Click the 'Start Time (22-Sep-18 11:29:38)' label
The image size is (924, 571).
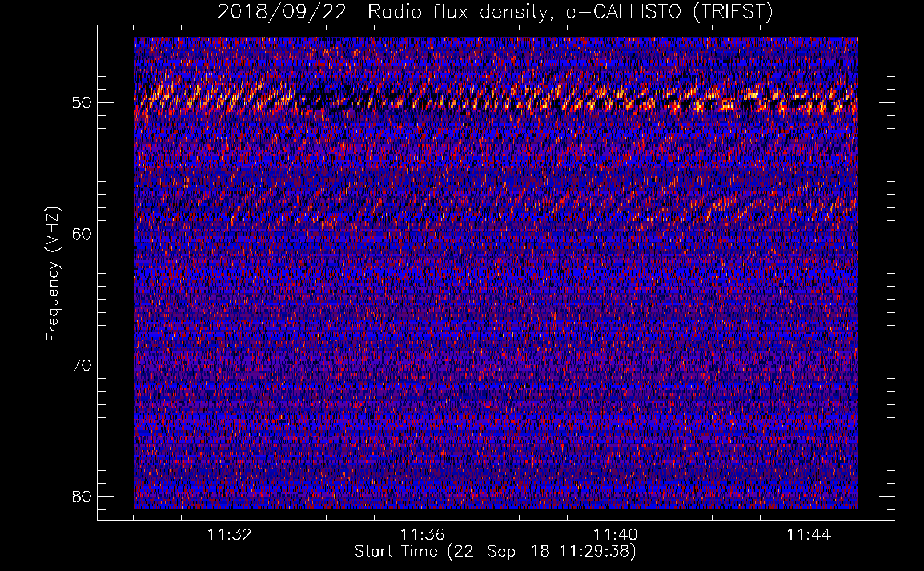pos(495,552)
